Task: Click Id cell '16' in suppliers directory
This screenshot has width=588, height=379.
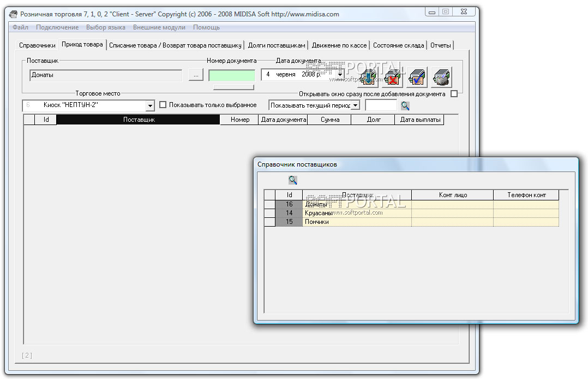Action: tap(289, 204)
